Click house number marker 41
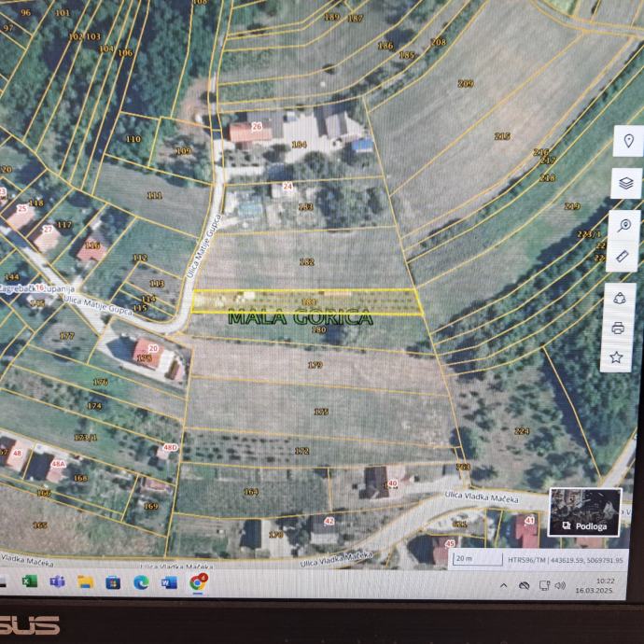644x644 pixels. [x=530, y=521]
